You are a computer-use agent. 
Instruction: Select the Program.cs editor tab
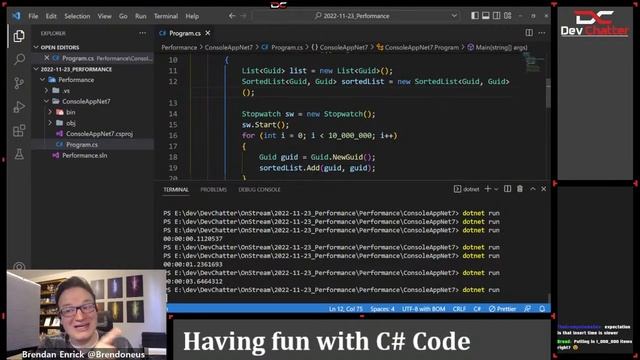pos(184,33)
